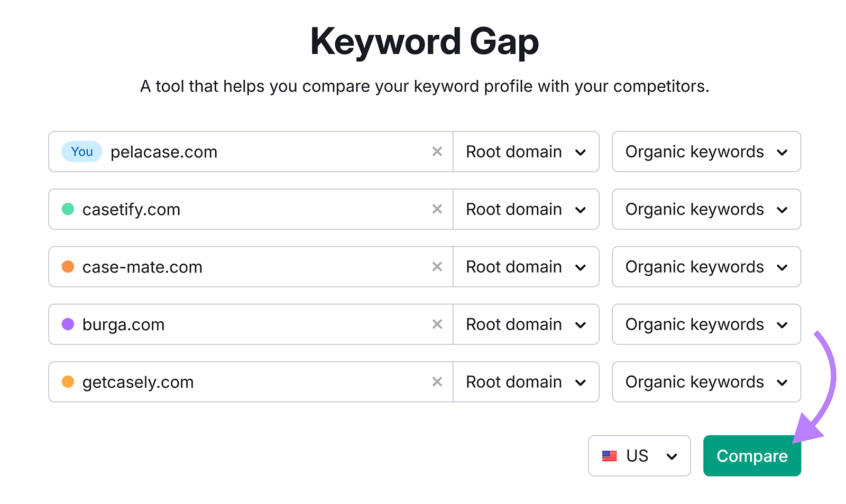Remove getcasely.com with its clear icon
This screenshot has height=504, width=846.
437,382
